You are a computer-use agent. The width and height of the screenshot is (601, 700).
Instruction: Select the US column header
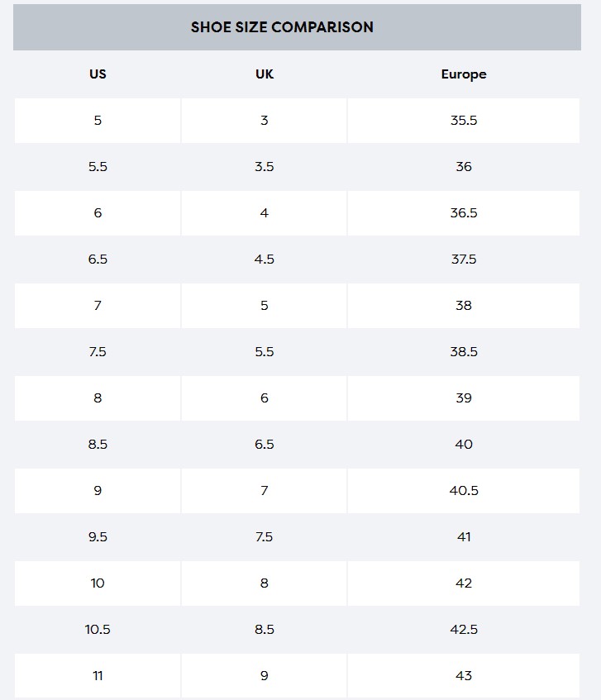click(x=98, y=74)
